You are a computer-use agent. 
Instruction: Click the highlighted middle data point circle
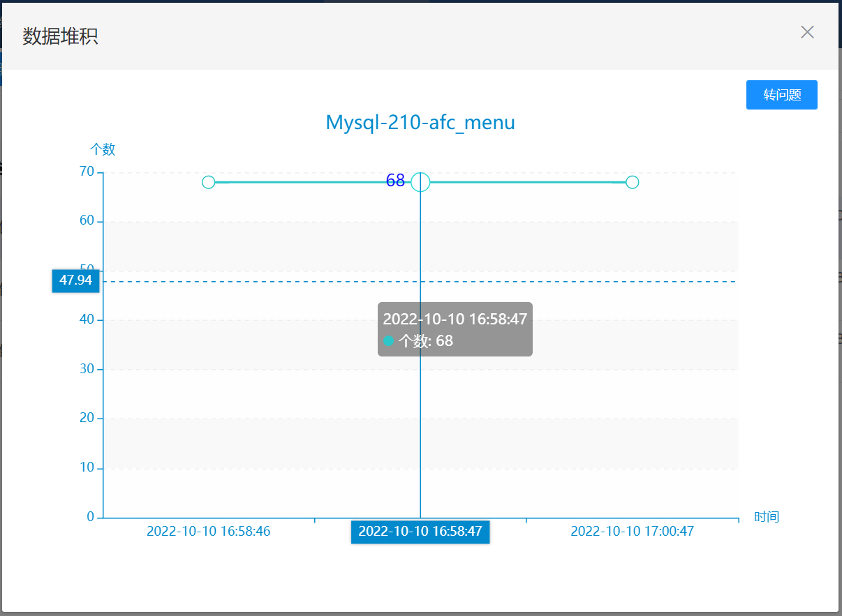click(x=420, y=182)
